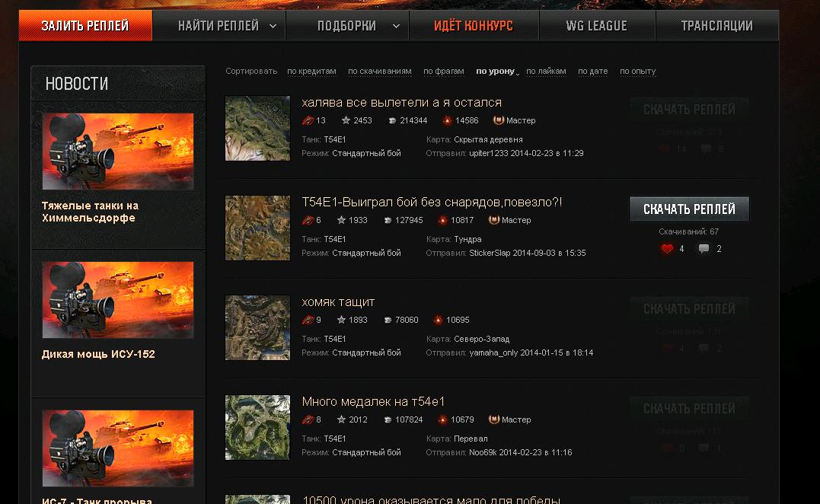Click experience star icon showing 2453

[346, 120]
